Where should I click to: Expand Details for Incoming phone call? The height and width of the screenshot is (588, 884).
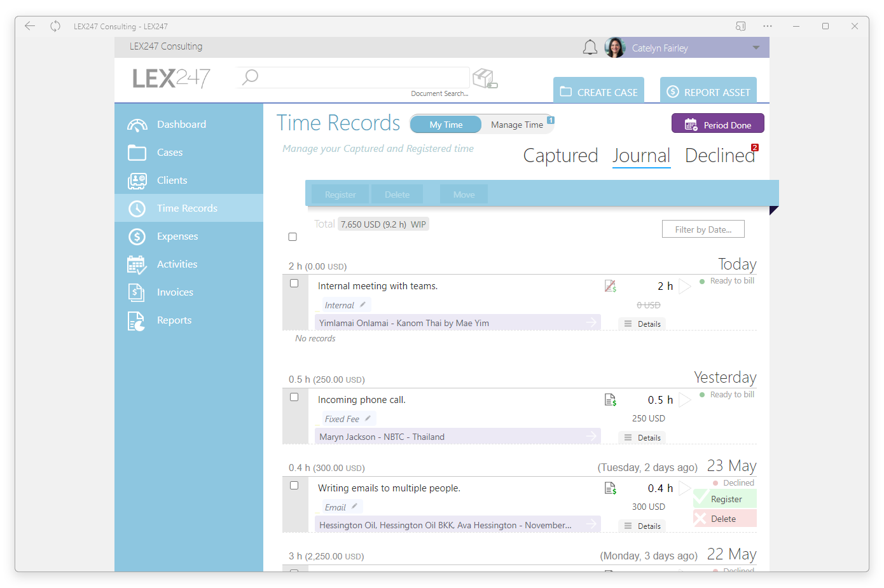[x=642, y=437]
